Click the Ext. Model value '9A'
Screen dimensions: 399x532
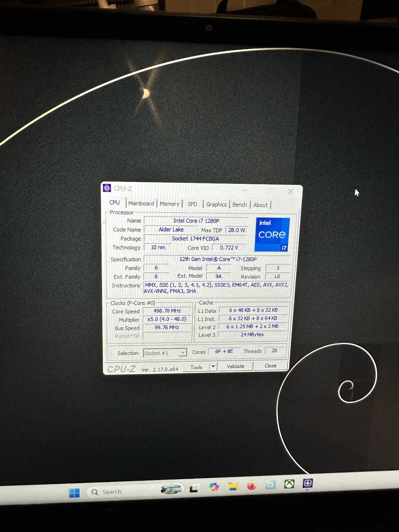[218, 276]
